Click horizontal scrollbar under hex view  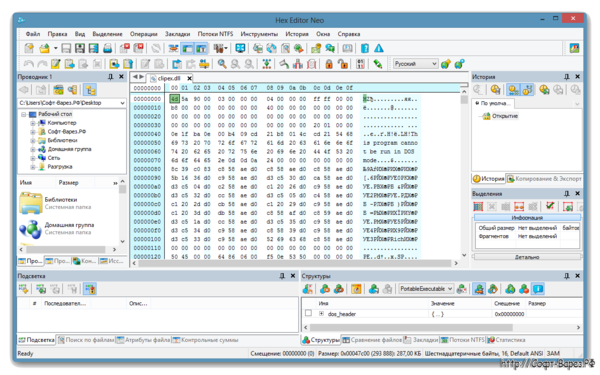point(295,263)
